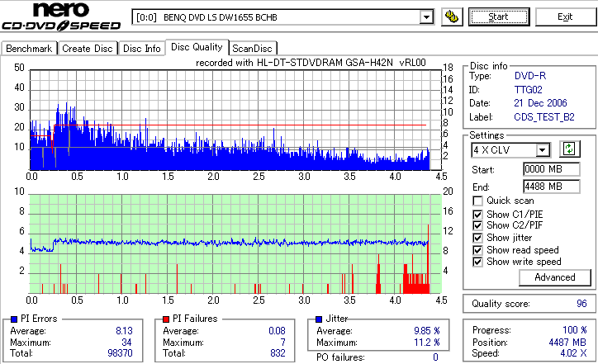
Task: Toggle the Show jitter checkbox
Action: 477,239
